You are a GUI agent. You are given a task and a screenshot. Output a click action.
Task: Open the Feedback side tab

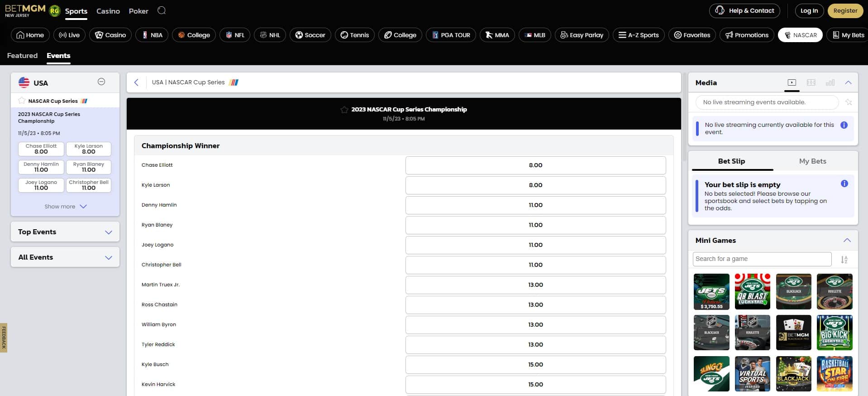point(4,338)
